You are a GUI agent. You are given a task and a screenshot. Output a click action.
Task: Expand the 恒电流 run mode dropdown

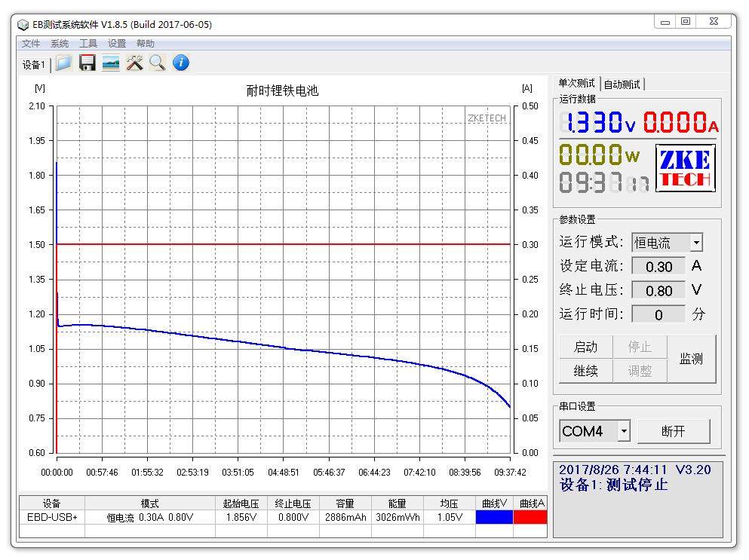(696, 243)
